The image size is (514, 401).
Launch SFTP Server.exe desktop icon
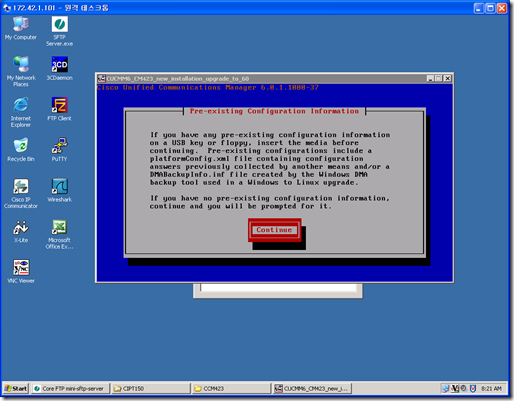click(59, 31)
